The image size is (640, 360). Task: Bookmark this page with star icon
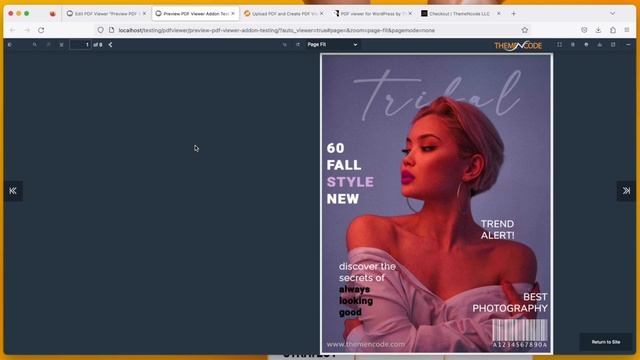[524, 30]
